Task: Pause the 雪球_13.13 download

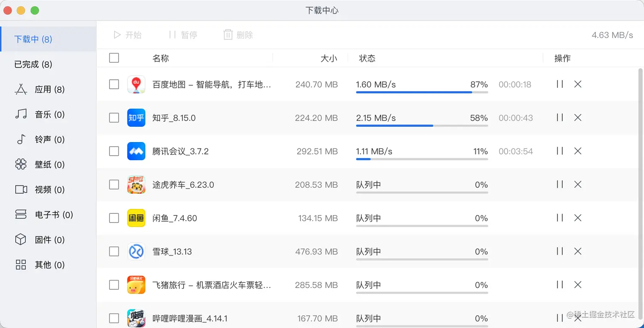Action: tap(560, 251)
